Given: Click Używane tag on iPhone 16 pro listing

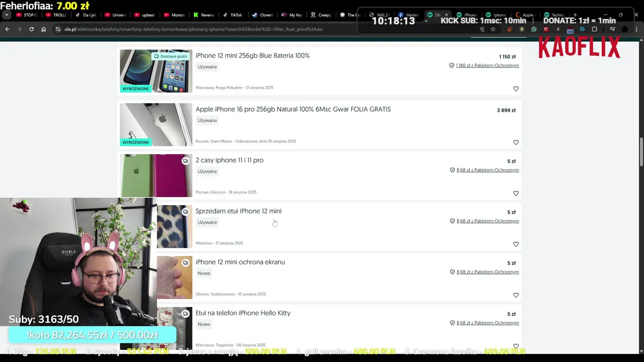Looking at the screenshot, I should pos(207,121).
